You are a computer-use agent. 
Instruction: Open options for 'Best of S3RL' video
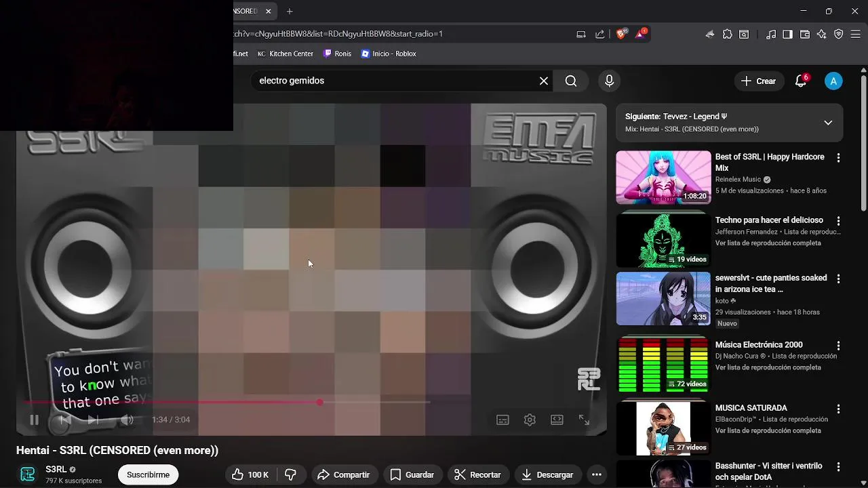click(838, 157)
